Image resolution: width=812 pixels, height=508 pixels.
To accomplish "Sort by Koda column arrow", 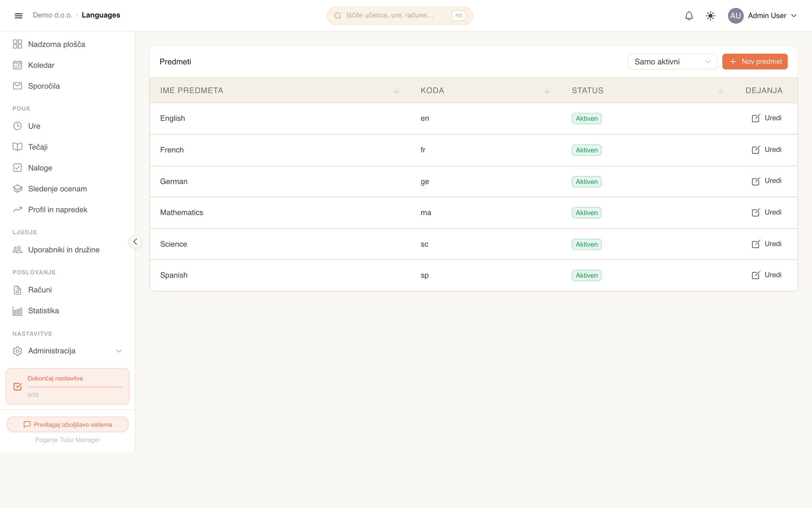I will [x=547, y=90].
